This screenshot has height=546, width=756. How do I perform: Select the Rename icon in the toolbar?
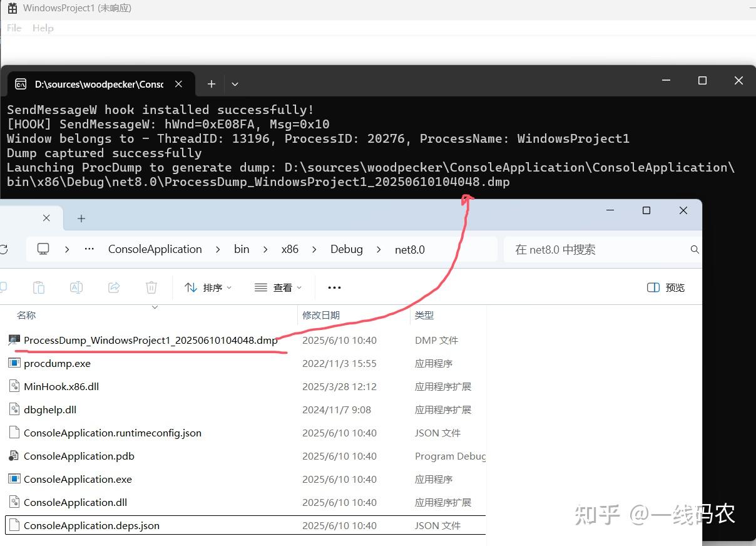pos(76,287)
